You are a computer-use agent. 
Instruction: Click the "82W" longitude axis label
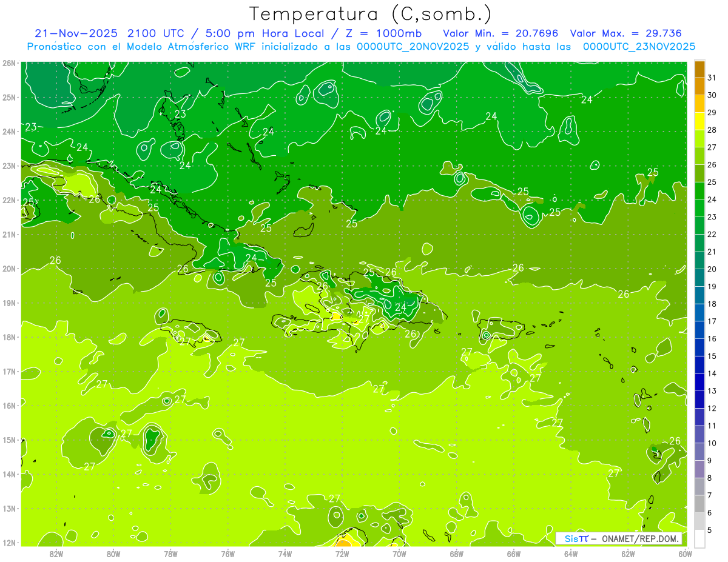click(x=56, y=554)
